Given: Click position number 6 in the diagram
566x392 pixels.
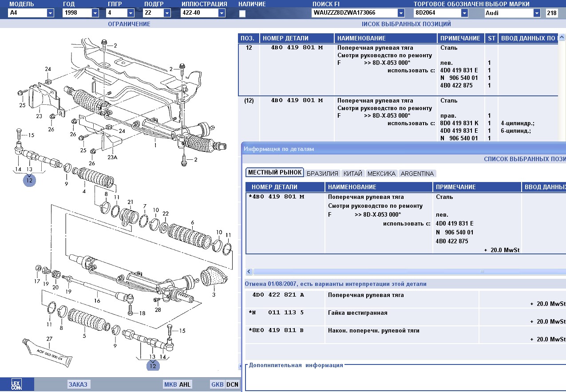Looking at the screenshot, I should coord(192,222).
